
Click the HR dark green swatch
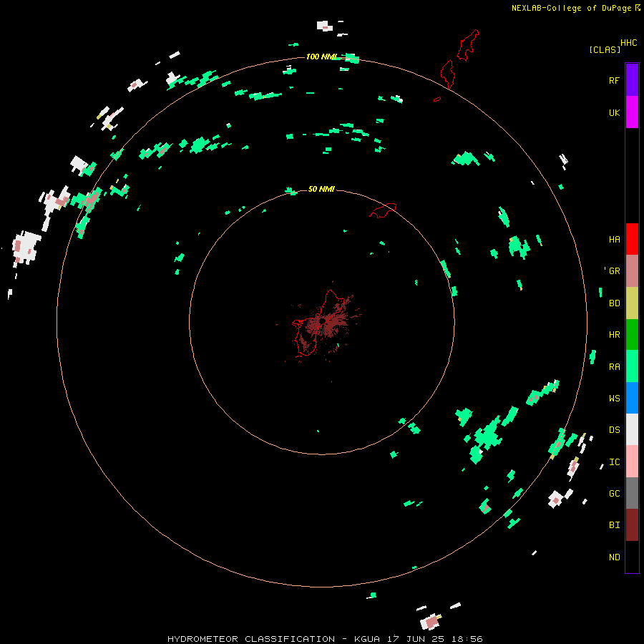pos(632,335)
